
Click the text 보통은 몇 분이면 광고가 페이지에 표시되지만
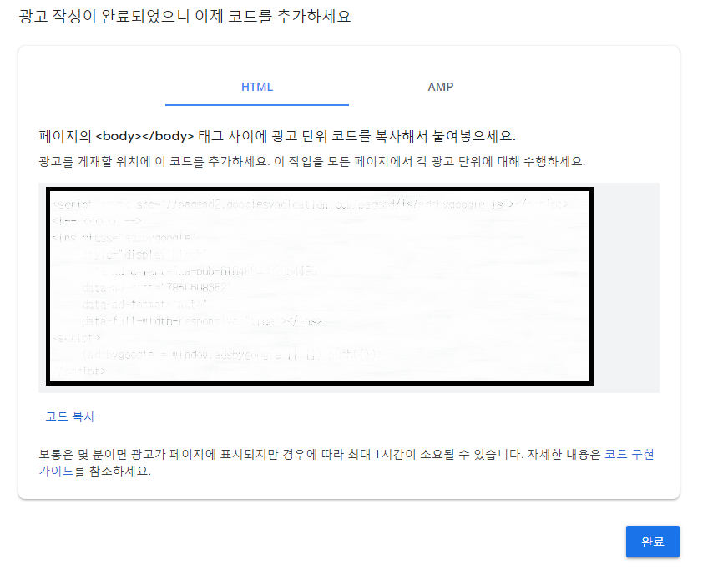point(159,454)
